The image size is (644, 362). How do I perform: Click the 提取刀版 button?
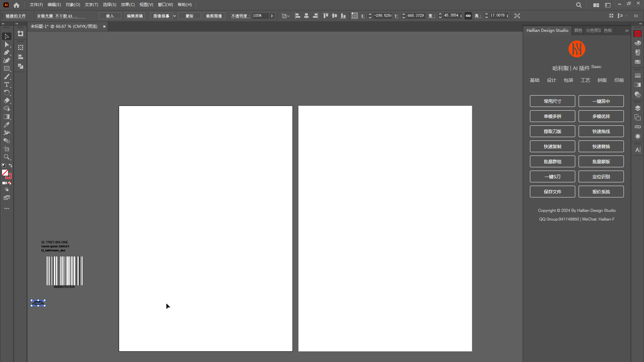552,131
